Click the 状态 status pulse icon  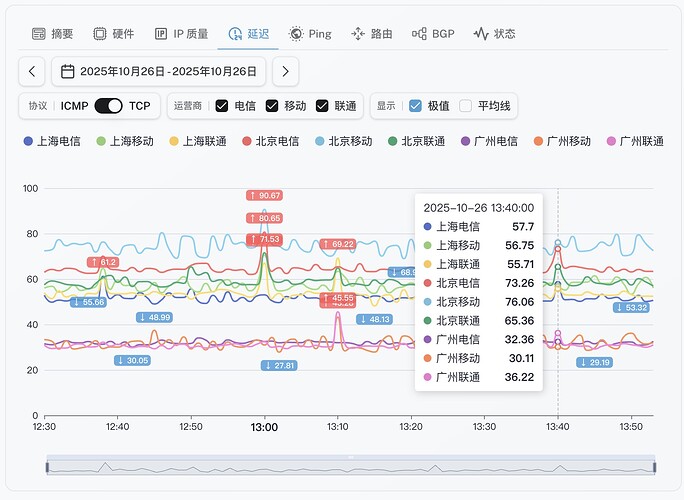tap(481, 34)
